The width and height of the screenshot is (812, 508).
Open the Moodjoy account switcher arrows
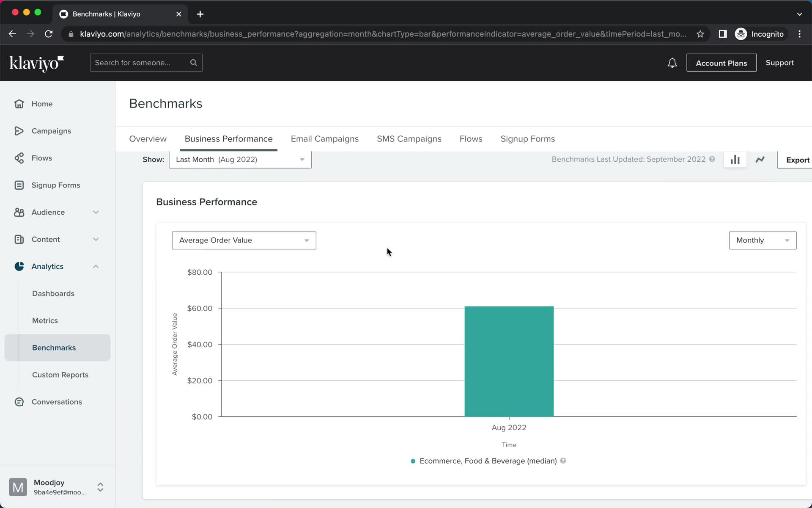pyautogui.click(x=100, y=487)
